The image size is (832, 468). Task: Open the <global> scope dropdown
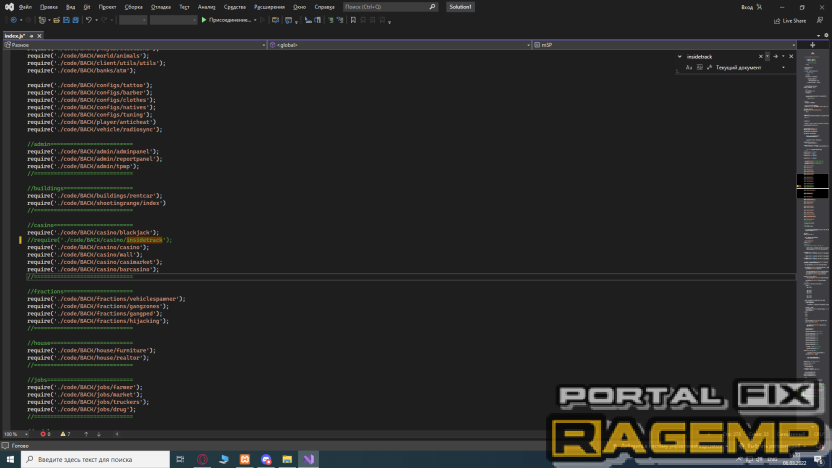coord(400,45)
